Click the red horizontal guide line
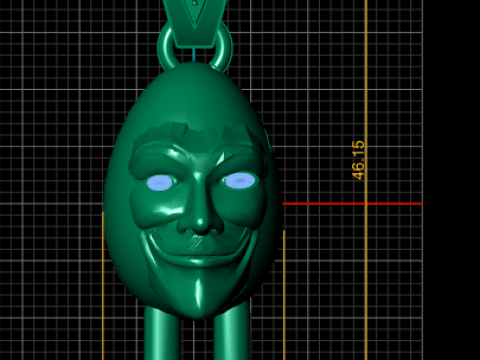Screen dimensions: 480x360 tap(352, 203)
